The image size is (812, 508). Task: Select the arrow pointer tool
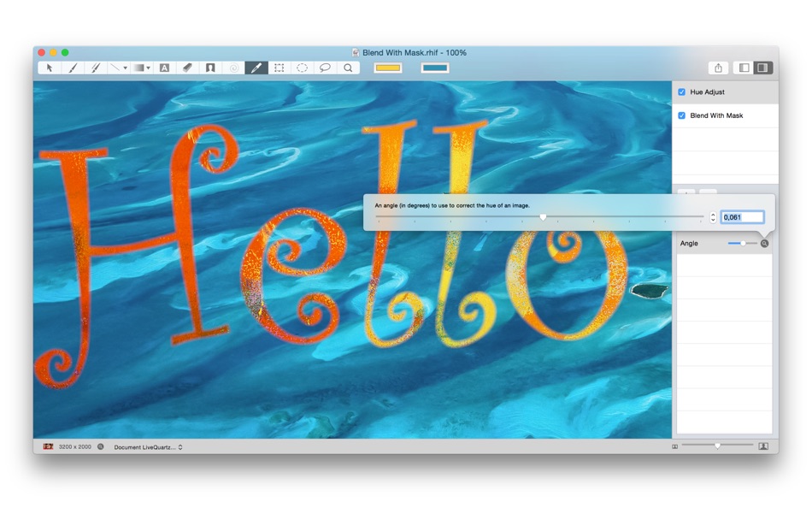tap(50, 68)
